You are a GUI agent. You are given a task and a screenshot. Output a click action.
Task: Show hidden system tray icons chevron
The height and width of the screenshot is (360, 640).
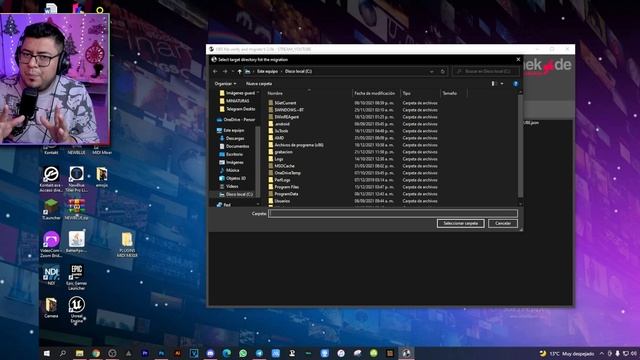pos(602,353)
